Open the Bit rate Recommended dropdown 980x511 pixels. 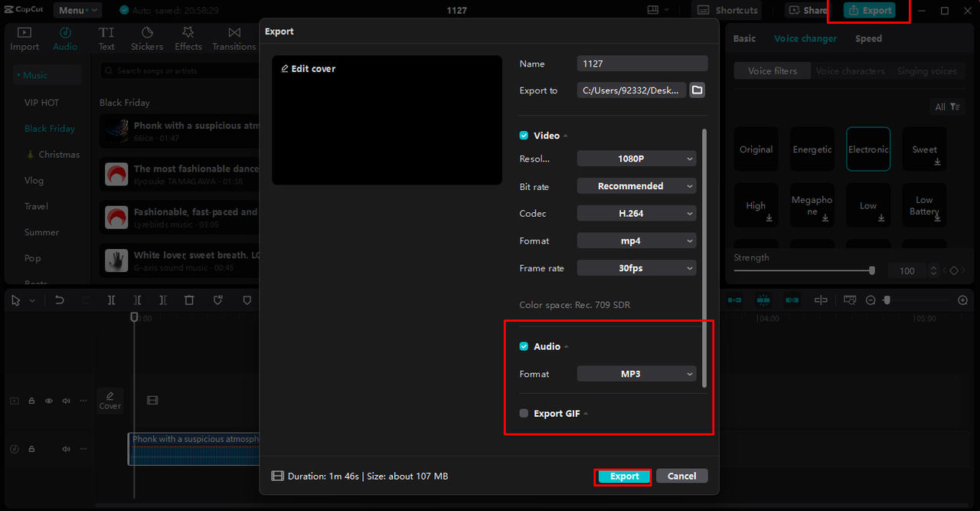636,186
